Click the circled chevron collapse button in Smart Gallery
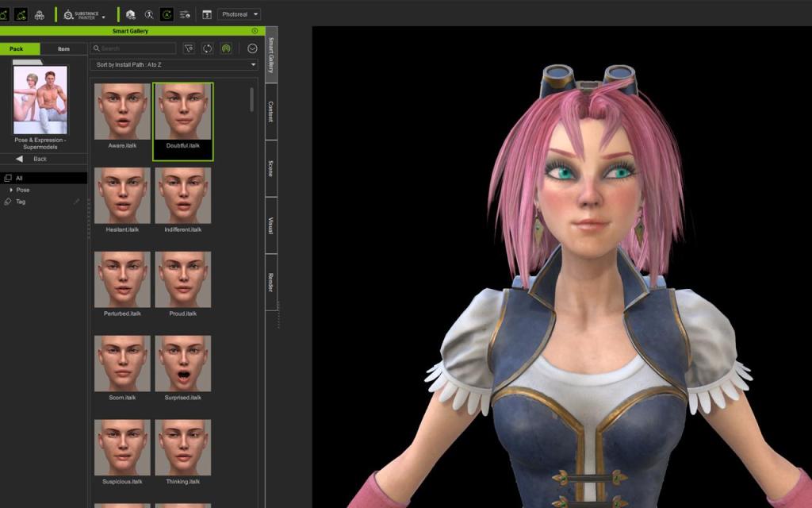This screenshot has height=508, width=812. coord(252,48)
